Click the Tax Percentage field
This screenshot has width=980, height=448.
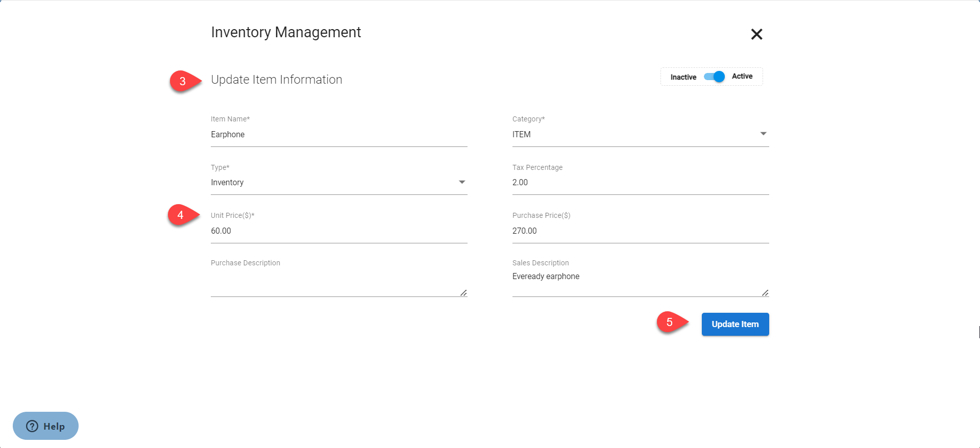(x=640, y=183)
